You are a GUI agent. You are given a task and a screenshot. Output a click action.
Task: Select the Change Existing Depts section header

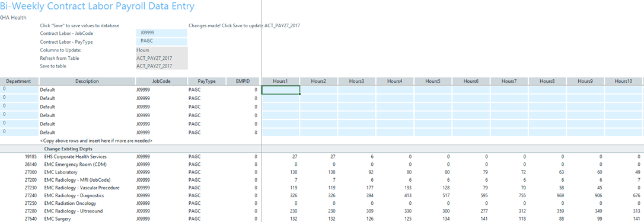coord(68,149)
